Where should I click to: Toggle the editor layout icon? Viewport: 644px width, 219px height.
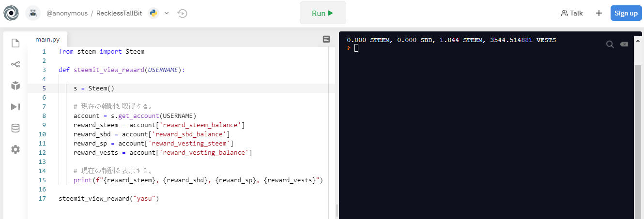point(326,39)
